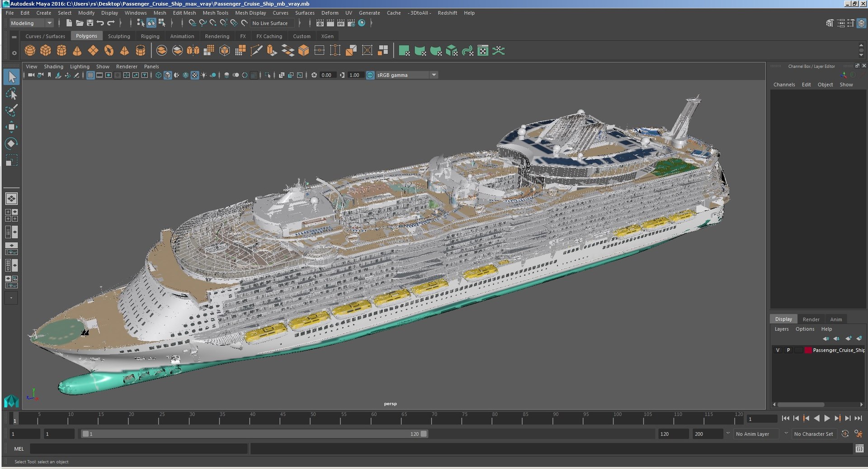Open the viewport Shading menu
This screenshot has width=868, height=469.
point(53,66)
